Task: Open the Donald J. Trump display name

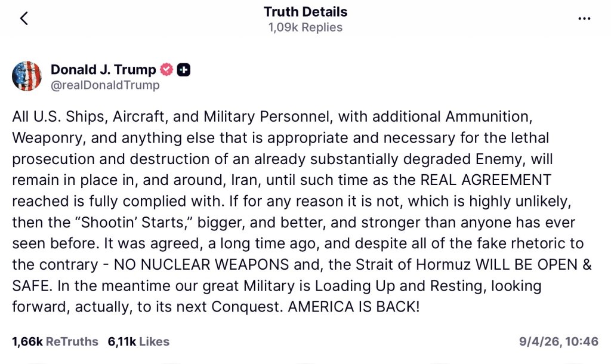Action: (103, 70)
